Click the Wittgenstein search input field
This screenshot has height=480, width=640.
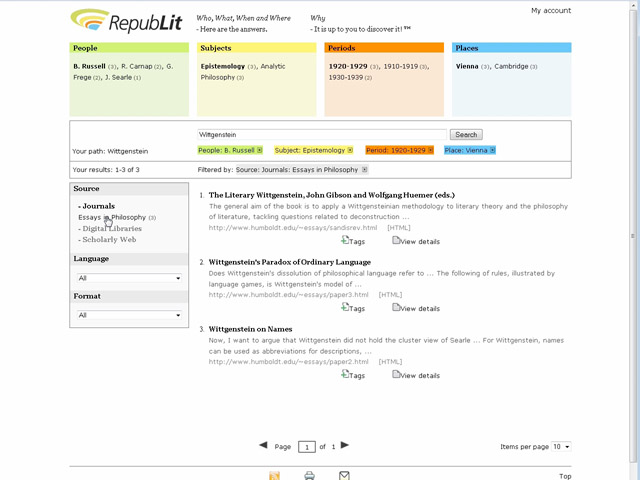[321, 134]
